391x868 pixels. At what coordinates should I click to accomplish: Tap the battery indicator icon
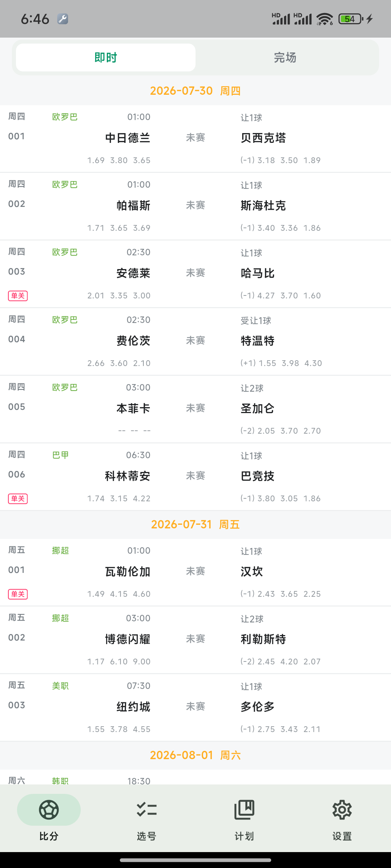[x=350, y=19]
